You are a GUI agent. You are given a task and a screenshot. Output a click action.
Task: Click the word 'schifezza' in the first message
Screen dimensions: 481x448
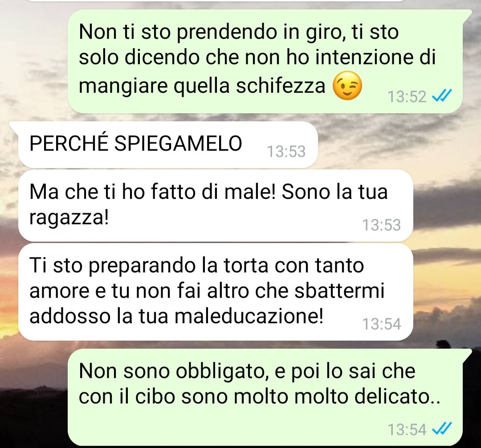[x=281, y=85]
